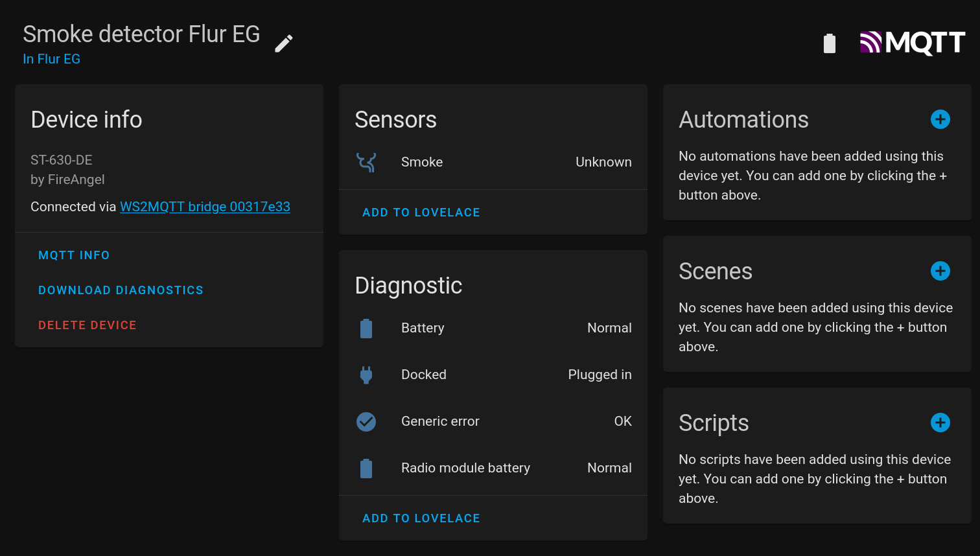This screenshot has height=556, width=980.
Task: Click the Radio module battery icon
Action: (x=366, y=468)
